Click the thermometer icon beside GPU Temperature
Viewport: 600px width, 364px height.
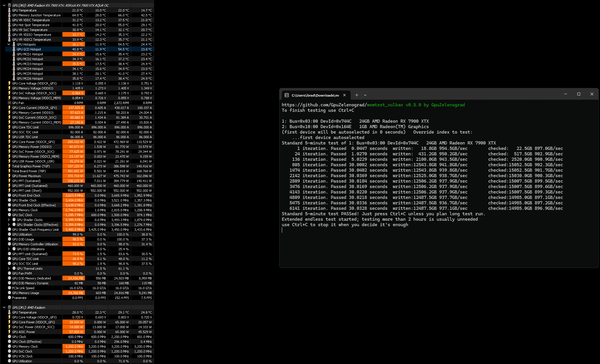[9, 10]
